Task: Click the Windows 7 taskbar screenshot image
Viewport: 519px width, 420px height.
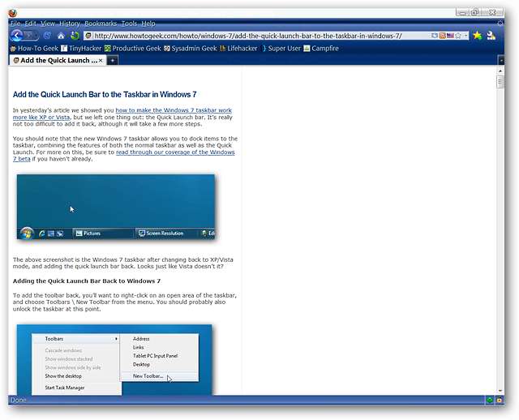Action: point(116,207)
